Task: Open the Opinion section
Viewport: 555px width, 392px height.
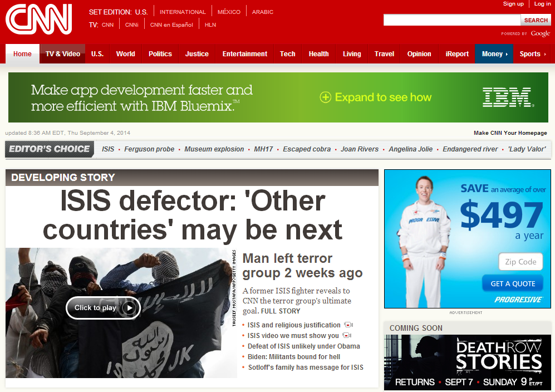Action: (x=419, y=54)
